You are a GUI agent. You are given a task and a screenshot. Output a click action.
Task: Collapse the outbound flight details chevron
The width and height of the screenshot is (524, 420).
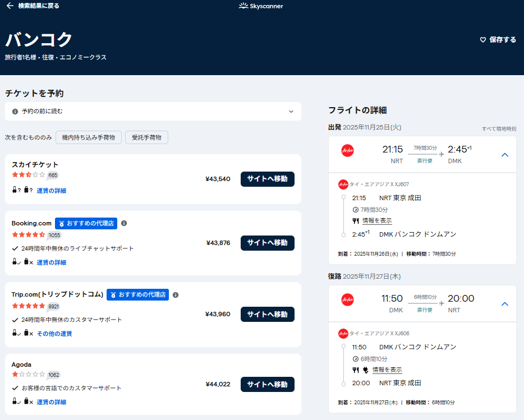pos(504,154)
